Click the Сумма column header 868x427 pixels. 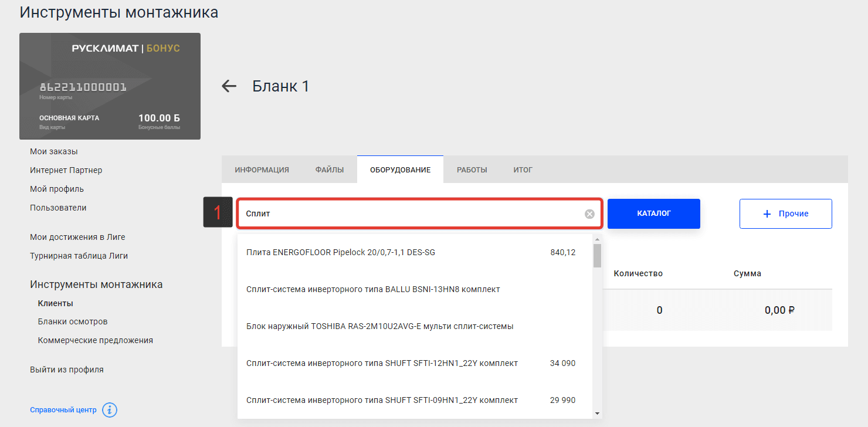pyautogui.click(x=747, y=273)
